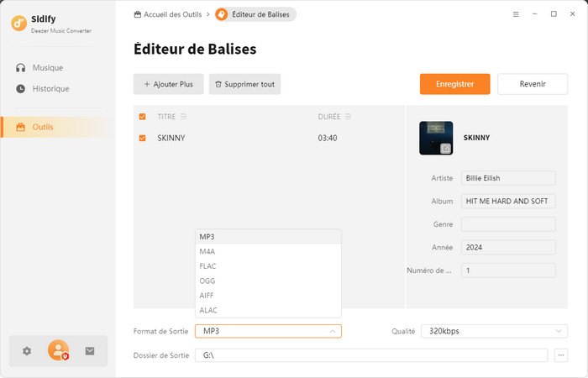Expand the Qualité 320kbps dropdown
Screen dimensions: 588x378
(560, 332)
